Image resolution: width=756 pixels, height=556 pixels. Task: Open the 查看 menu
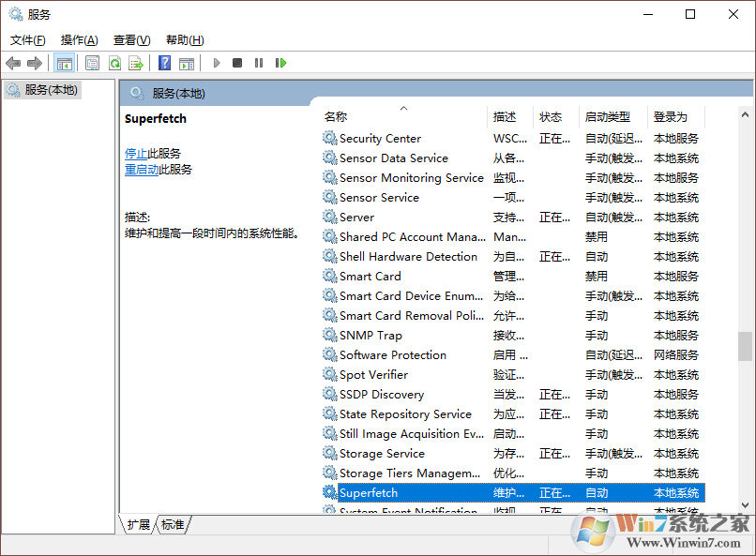coord(131,39)
